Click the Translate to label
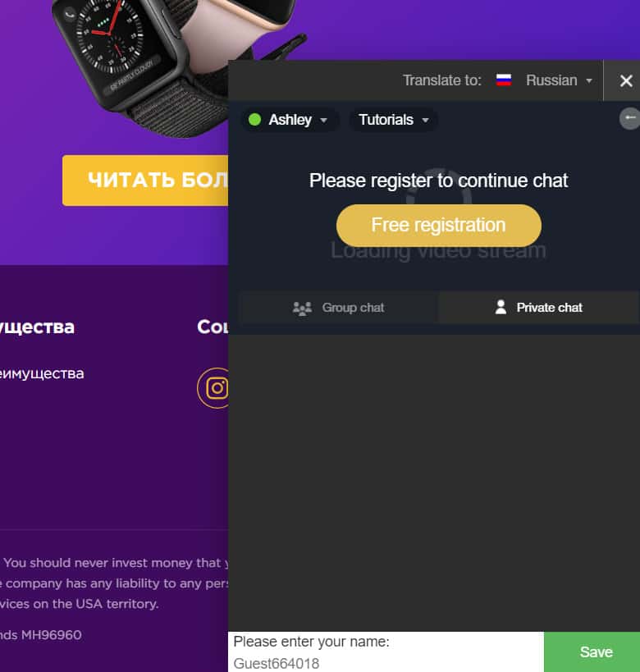The width and height of the screenshot is (640, 672). [x=442, y=80]
